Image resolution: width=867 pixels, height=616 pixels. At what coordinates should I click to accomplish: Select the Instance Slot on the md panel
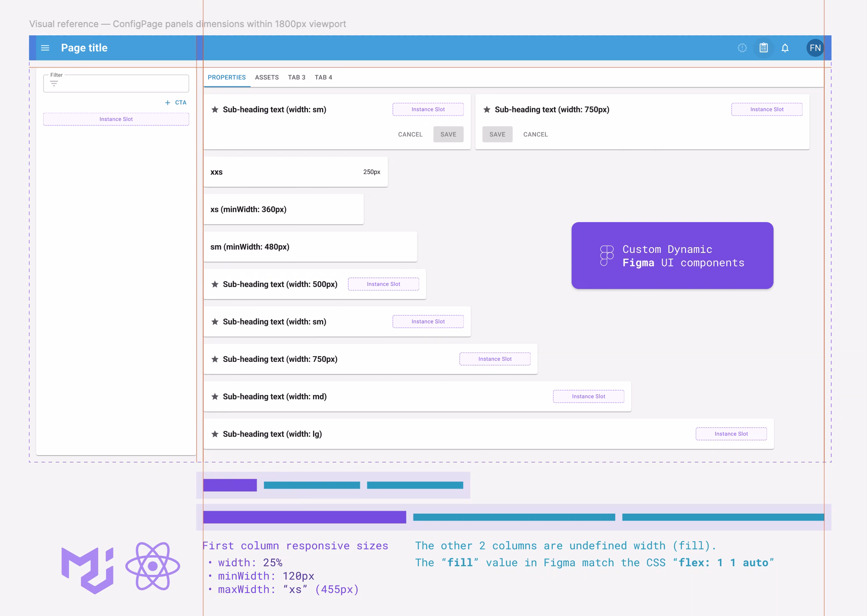point(588,396)
